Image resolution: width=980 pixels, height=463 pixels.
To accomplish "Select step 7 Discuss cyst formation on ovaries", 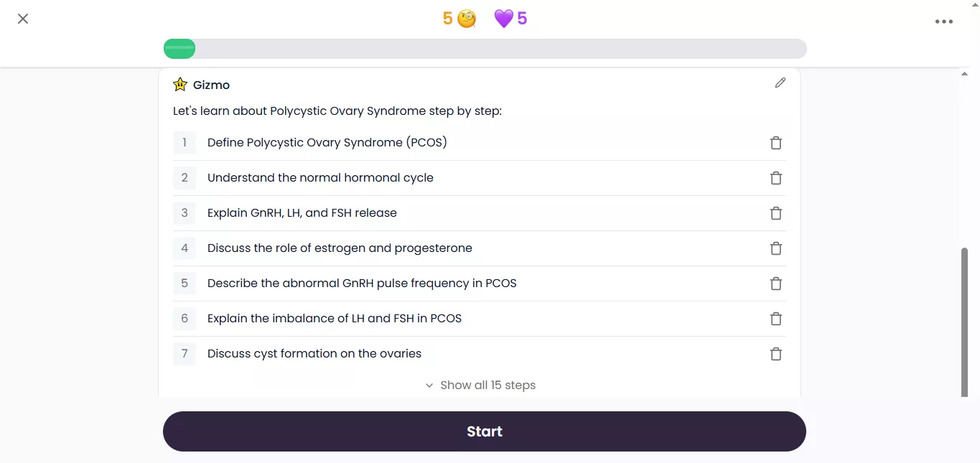I will point(314,354).
